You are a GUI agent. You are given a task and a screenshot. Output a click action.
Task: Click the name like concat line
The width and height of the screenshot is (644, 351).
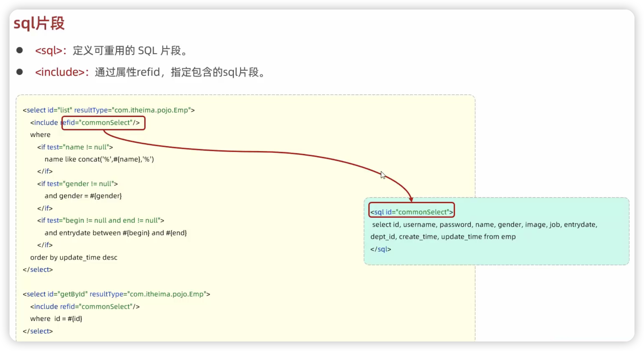pyautogui.click(x=99, y=159)
